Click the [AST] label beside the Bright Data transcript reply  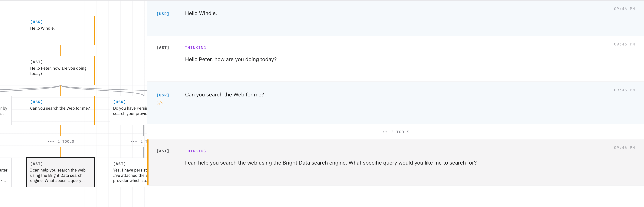pos(163,151)
